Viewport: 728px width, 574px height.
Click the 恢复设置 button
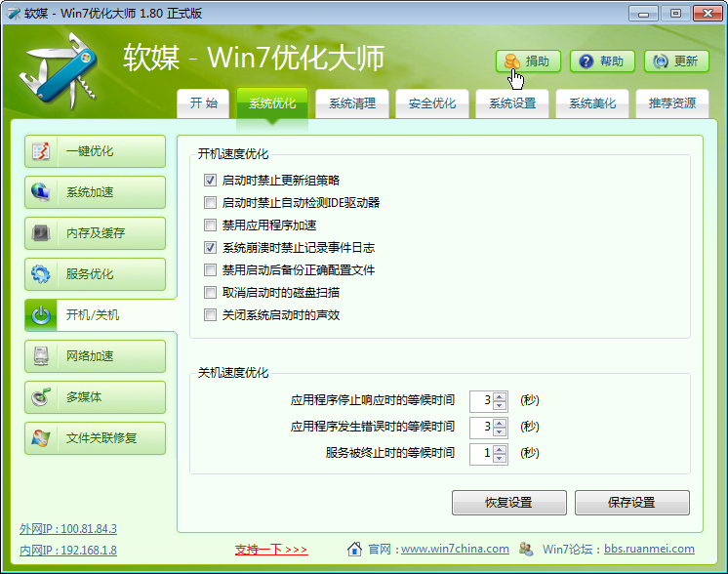509,503
